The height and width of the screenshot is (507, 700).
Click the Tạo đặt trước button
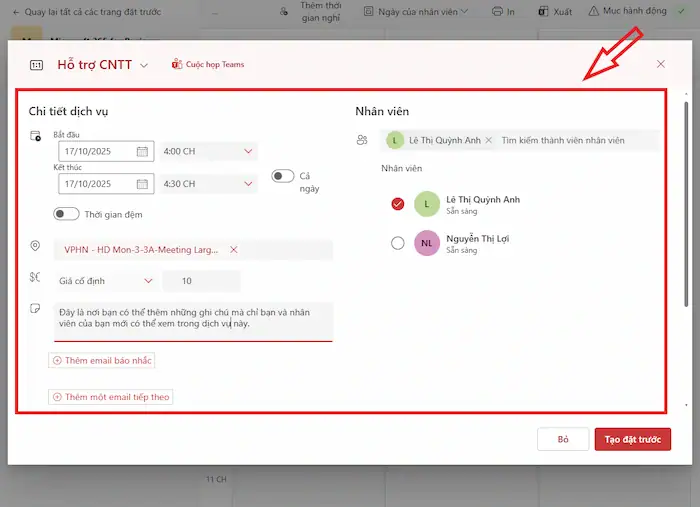point(632,440)
